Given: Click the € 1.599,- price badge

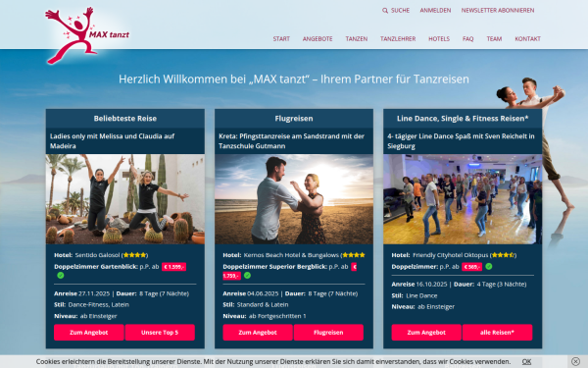Looking at the screenshot, I should pos(173,267).
